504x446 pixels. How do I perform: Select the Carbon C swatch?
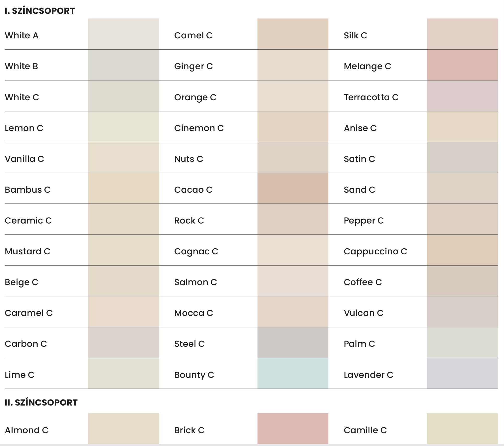point(123,343)
